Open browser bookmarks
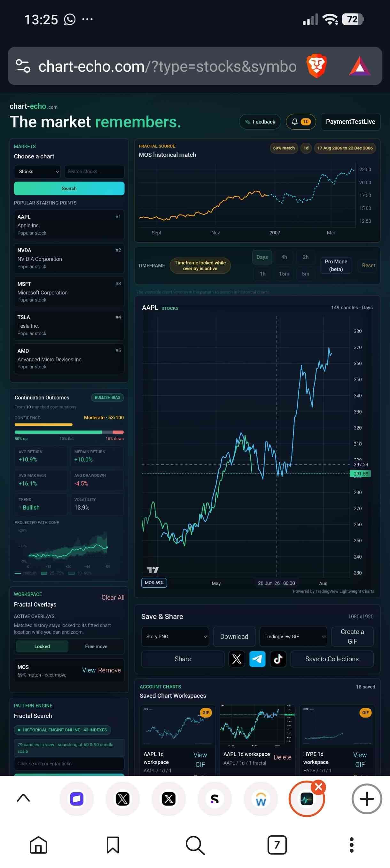The image size is (390, 868). click(x=113, y=845)
